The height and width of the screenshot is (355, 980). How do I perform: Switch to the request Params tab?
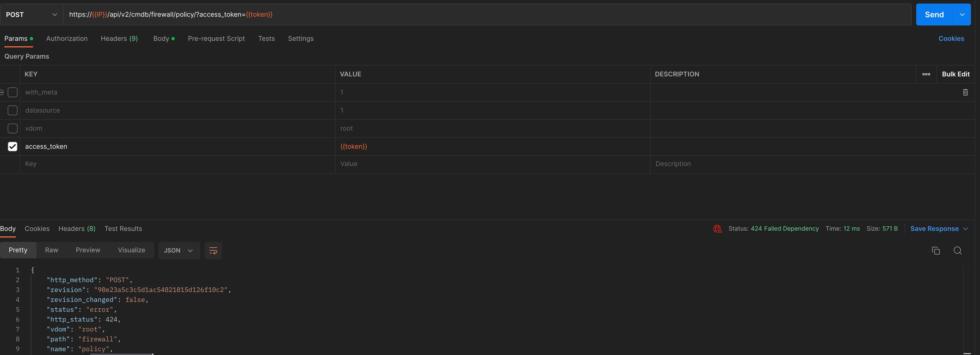(18, 38)
